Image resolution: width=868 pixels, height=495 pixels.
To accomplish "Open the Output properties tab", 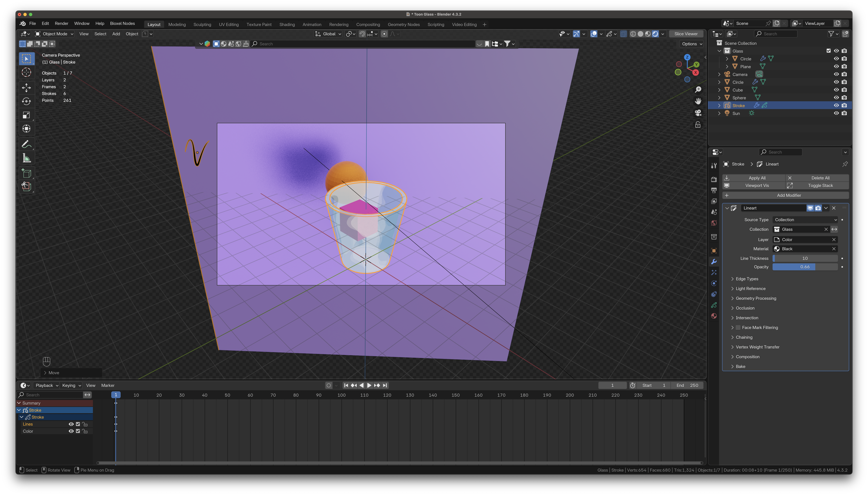I will [x=714, y=190].
